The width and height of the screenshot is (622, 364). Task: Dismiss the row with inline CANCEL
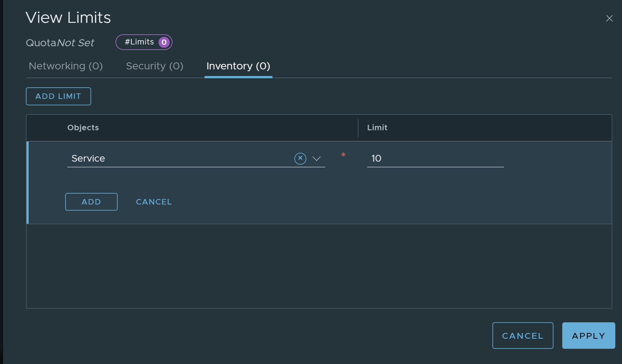click(154, 202)
